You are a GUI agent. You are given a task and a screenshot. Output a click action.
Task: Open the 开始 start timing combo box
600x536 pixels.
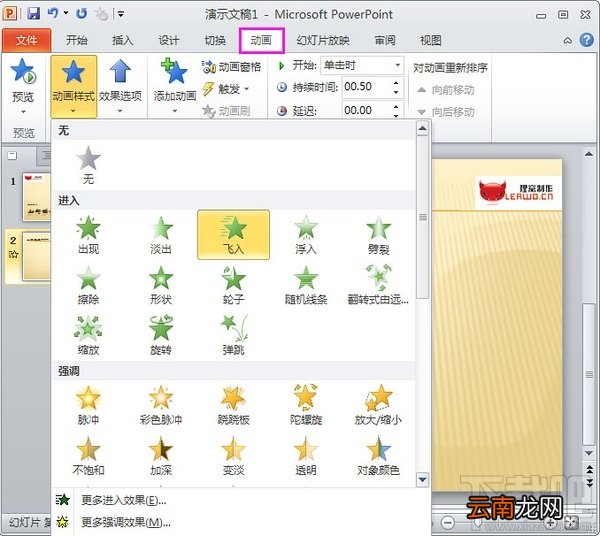click(362, 65)
